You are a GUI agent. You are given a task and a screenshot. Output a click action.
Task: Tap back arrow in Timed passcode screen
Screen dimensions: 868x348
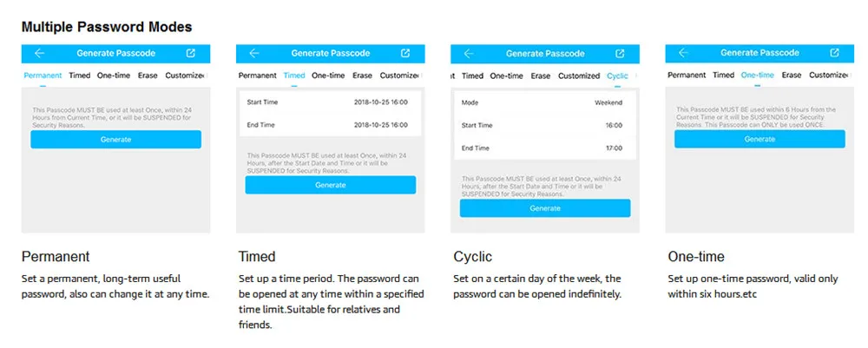coord(253,54)
